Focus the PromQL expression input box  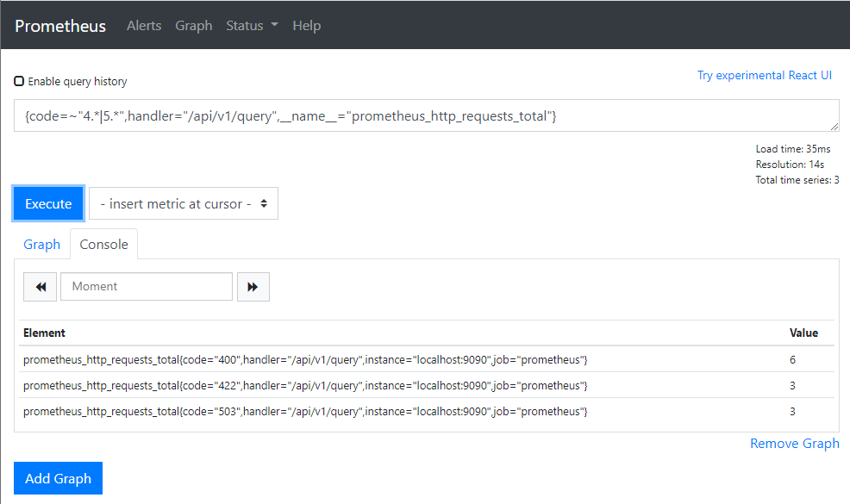click(426, 116)
